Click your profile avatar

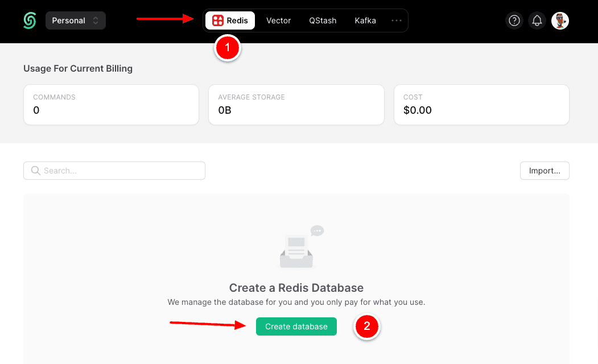click(559, 20)
